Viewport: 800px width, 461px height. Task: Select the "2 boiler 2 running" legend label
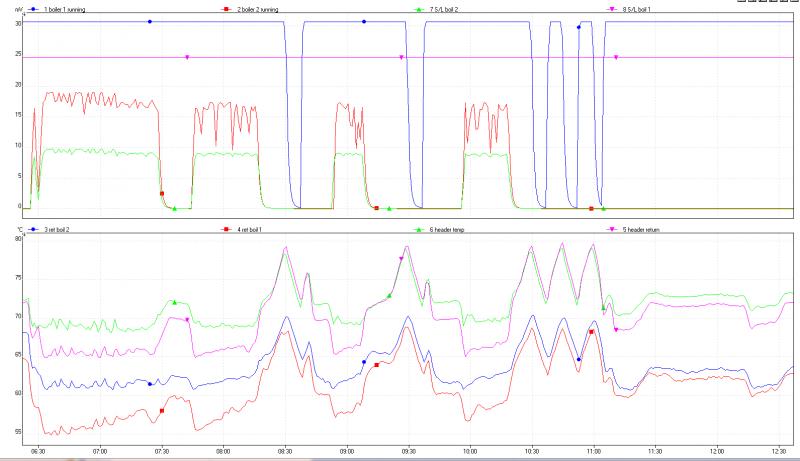click(x=257, y=9)
